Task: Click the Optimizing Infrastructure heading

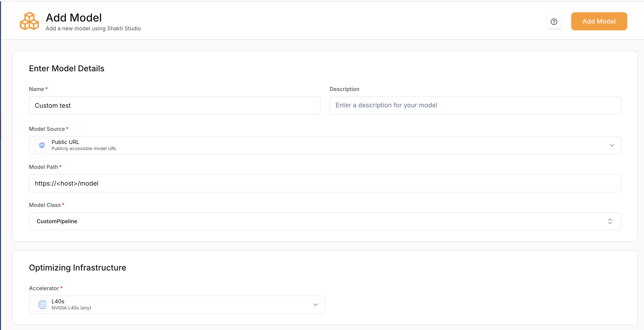Action: click(78, 268)
